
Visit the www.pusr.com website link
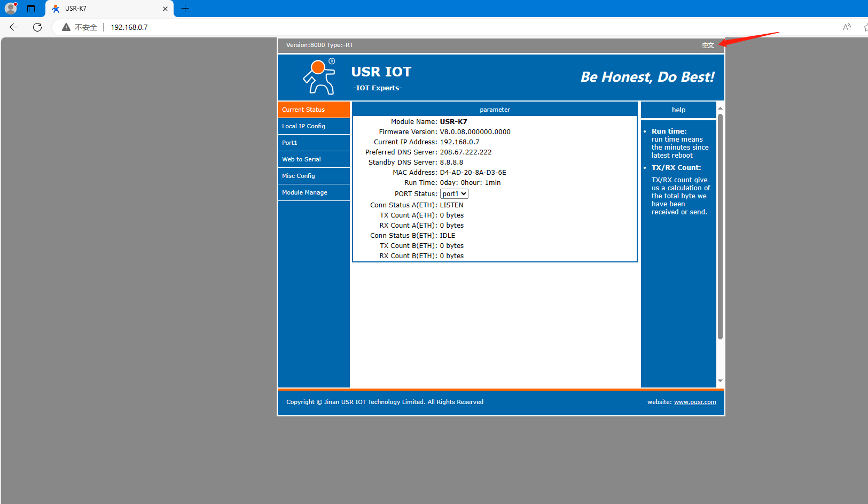click(x=695, y=402)
